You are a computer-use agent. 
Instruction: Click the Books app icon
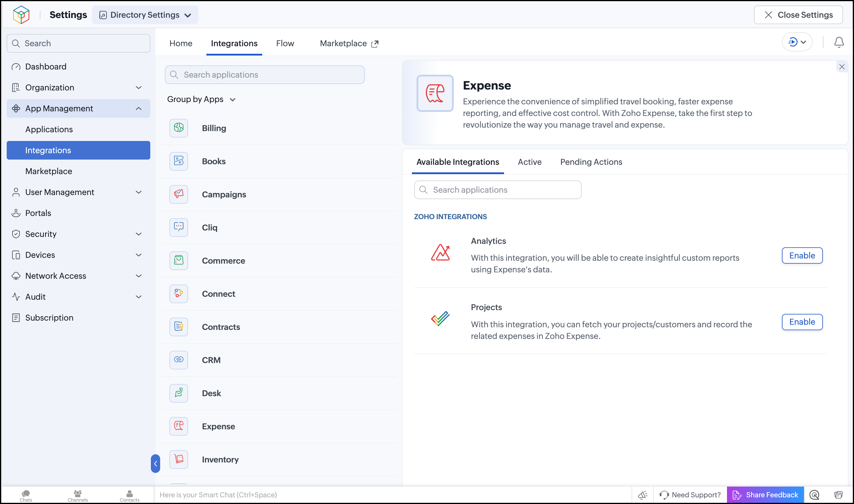click(x=178, y=161)
